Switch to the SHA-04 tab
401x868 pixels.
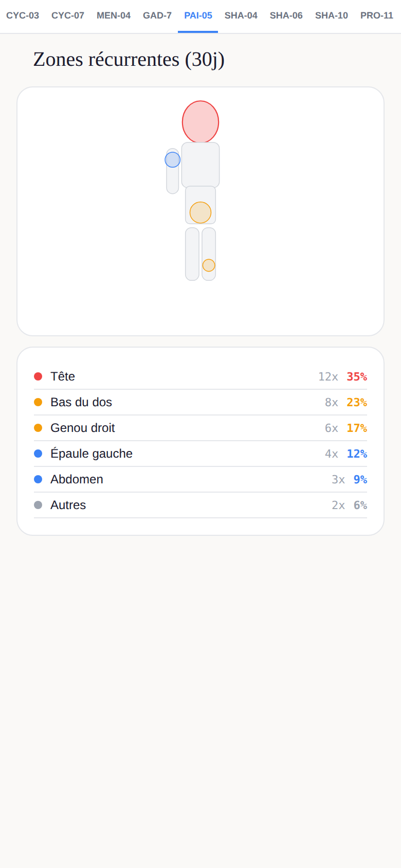click(x=241, y=16)
